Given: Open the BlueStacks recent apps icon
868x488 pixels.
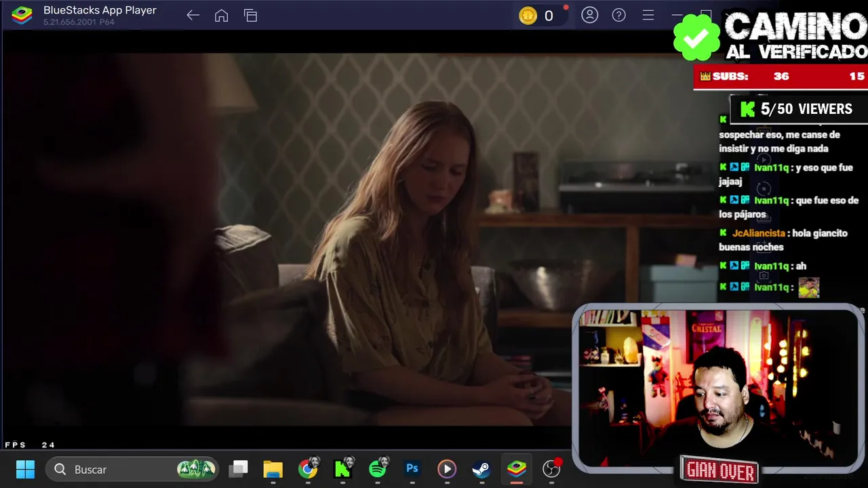Looking at the screenshot, I should tap(250, 15).
